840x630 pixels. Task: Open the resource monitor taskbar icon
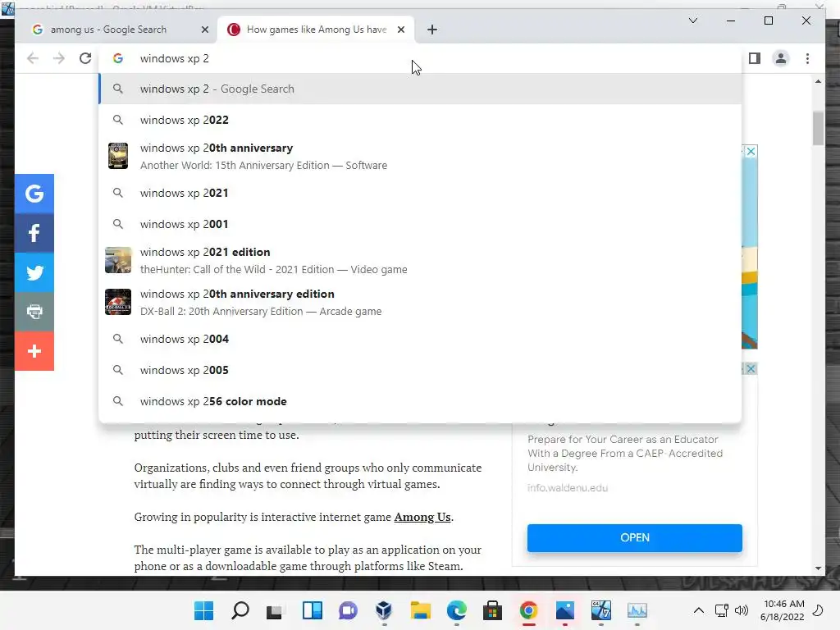tap(637, 610)
